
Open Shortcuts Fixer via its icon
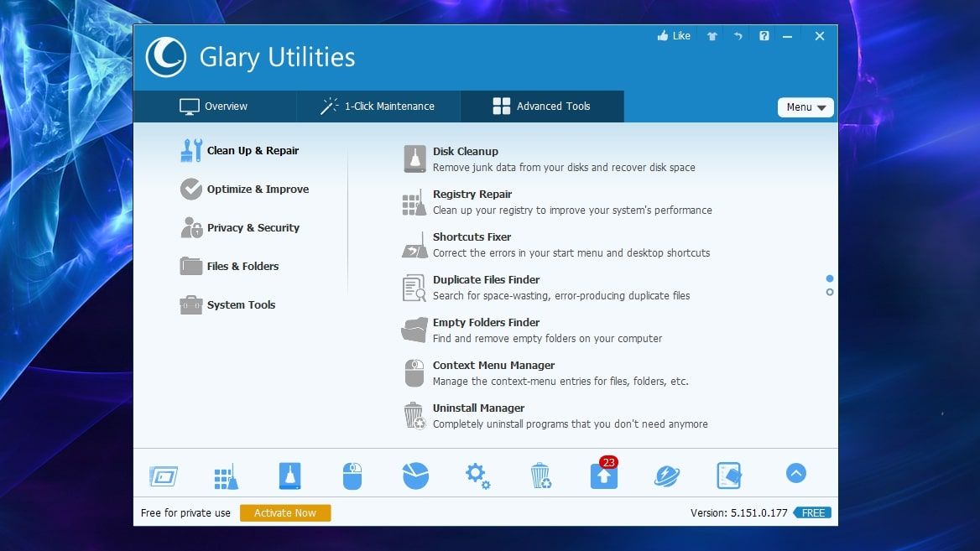coord(414,243)
